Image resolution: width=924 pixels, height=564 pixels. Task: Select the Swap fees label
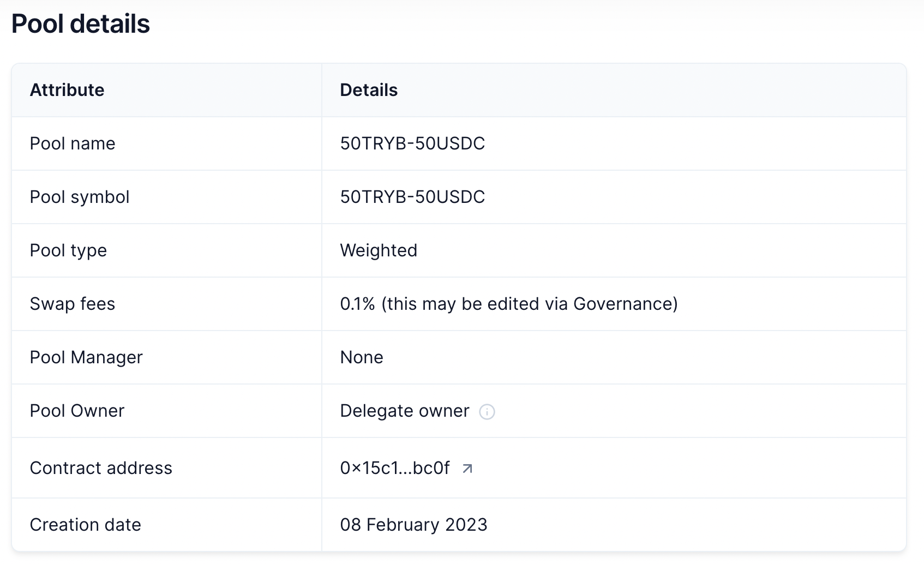[x=73, y=304]
